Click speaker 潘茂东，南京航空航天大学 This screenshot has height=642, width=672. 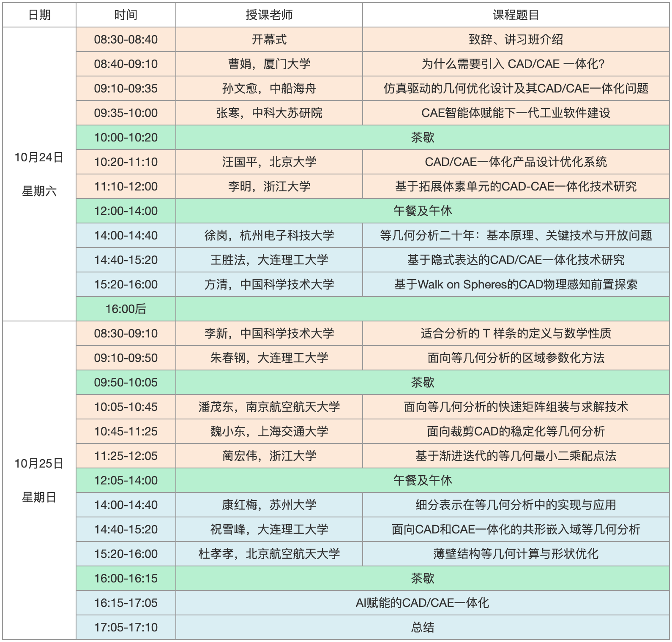coord(269,407)
